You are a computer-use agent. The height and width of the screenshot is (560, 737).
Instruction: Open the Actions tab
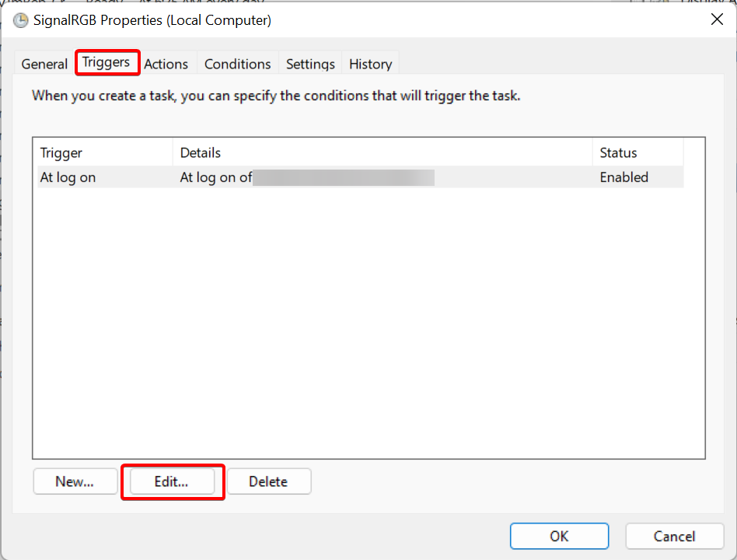166,64
